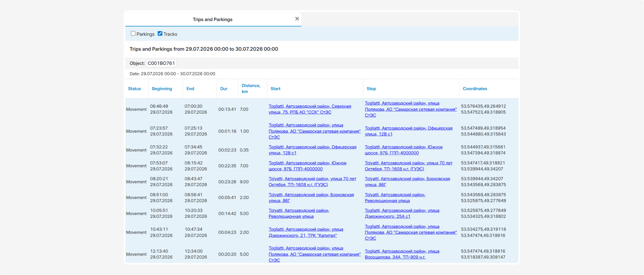Click the distance value 9.00

coord(244,182)
